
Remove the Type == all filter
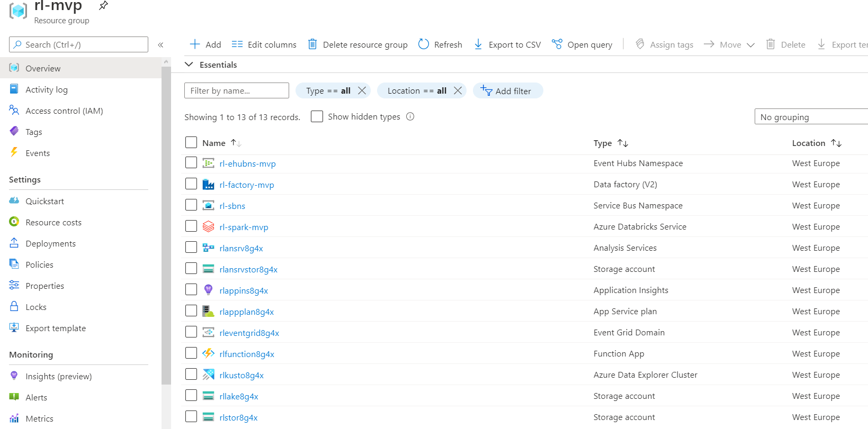click(362, 91)
